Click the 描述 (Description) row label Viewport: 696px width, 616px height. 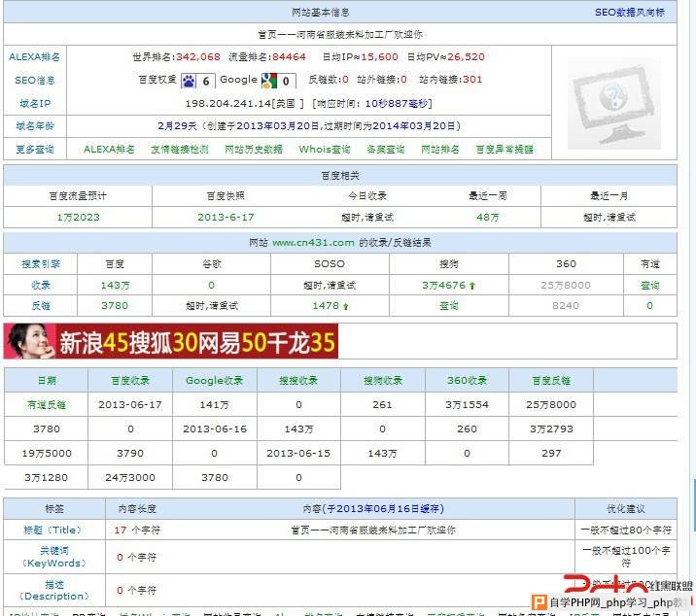point(54,591)
